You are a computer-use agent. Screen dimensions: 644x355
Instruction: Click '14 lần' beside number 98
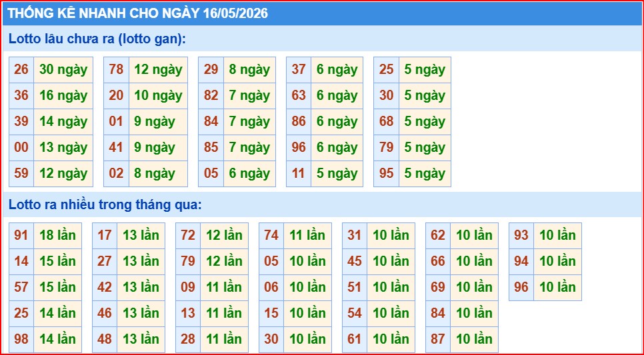pyautogui.click(x=57, y=339)
